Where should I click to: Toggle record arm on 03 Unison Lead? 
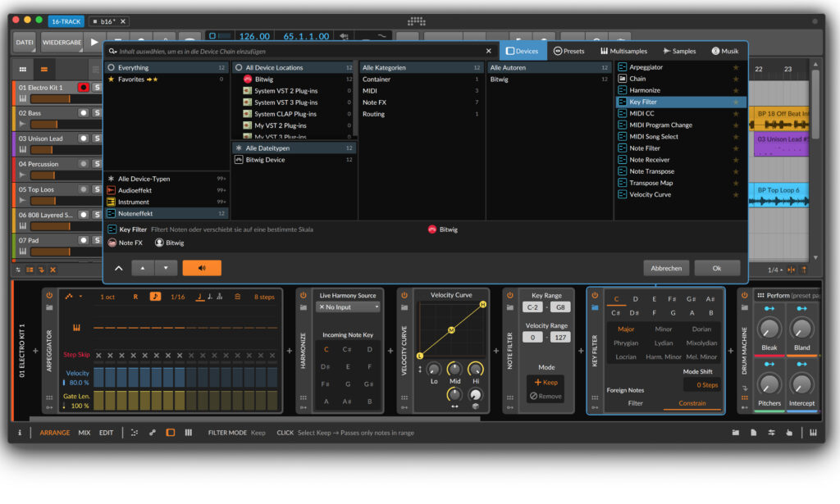(83, 138)
